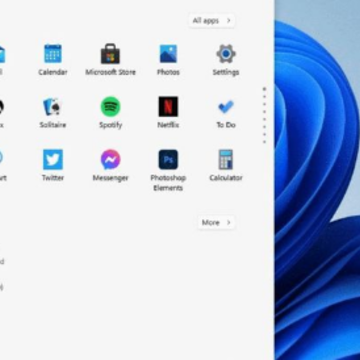Click the "Spotify" label text
Viewport: 360px width, 360px height.
tap(110, 125)
